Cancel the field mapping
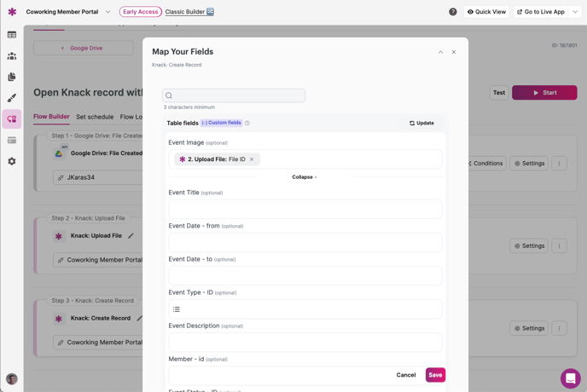The height and width of the screenshot is (392, 587). pos(406,375)
